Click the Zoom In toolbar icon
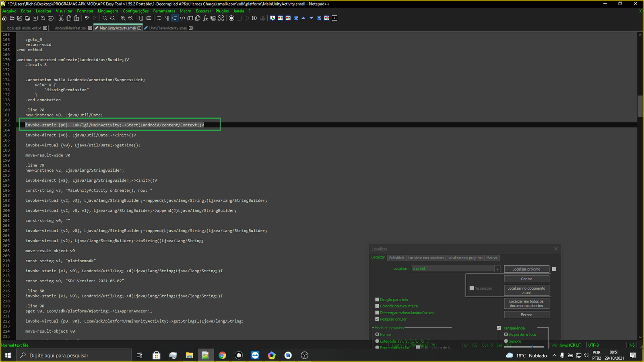The width and height of the screenshot is (644, 362). pyautogui.click(x=123, y=18)
